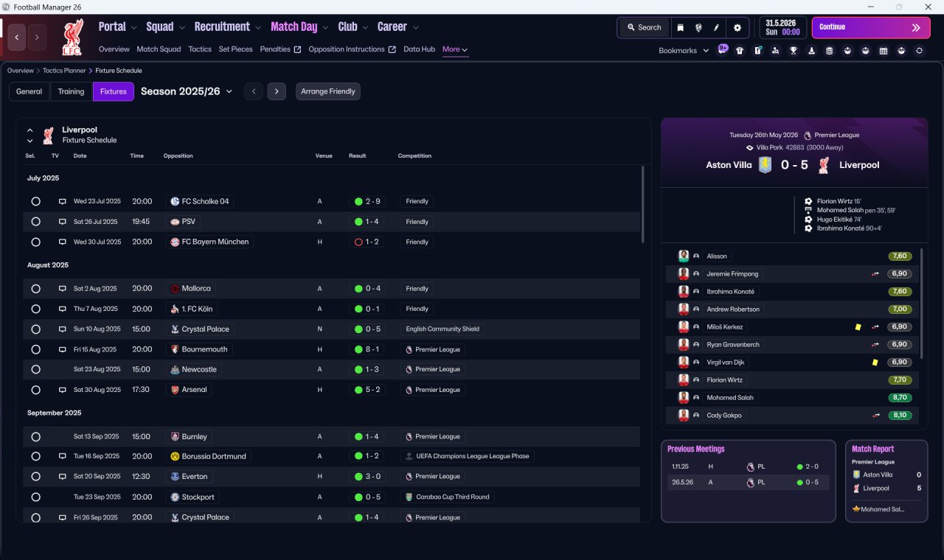Click the Aston Villa crest in match header

(766, 165)
